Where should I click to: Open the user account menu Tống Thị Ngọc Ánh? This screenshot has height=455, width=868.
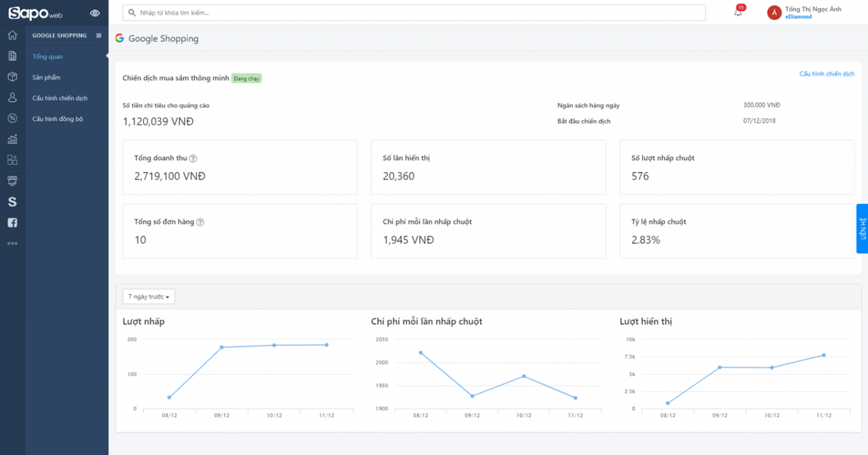coord(805,12)
